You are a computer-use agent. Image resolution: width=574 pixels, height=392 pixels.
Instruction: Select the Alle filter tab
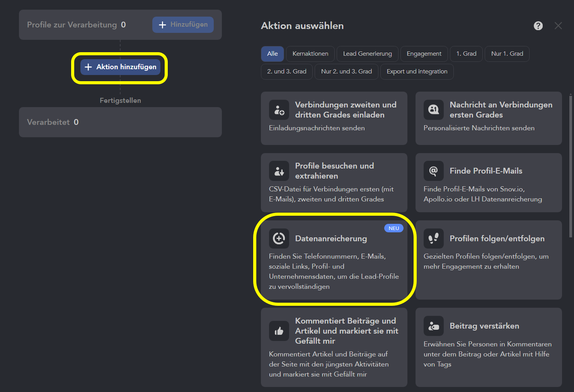pos(272,54)
